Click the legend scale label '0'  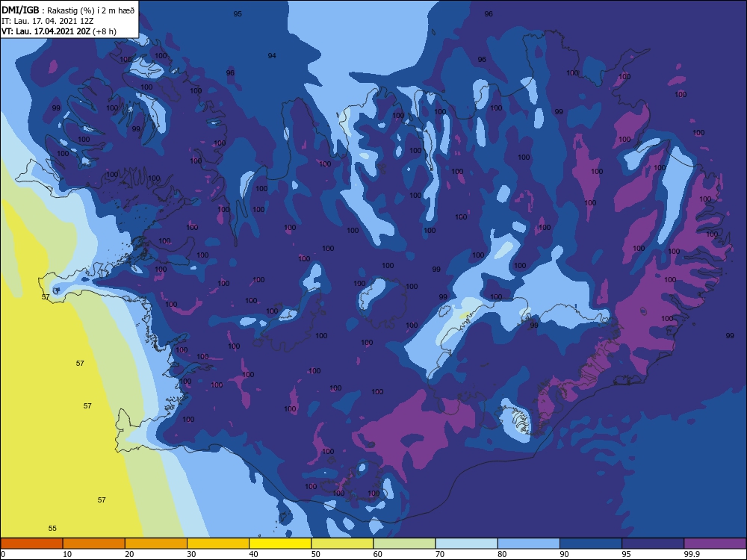pyautogui.click(x=3, y=554)
